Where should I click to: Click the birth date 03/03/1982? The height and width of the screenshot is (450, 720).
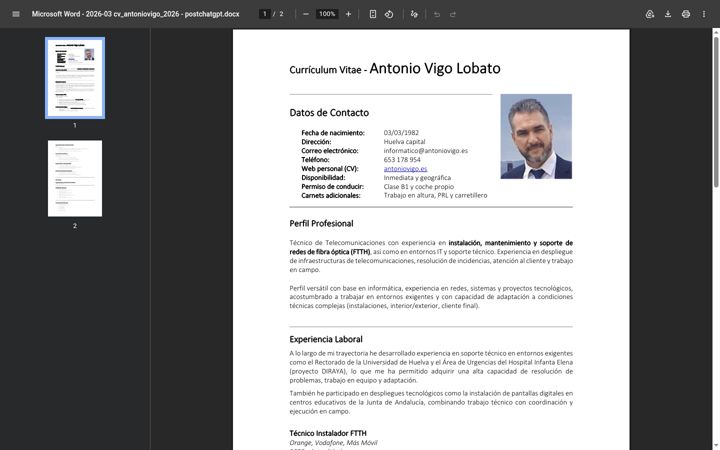(401, 133)
